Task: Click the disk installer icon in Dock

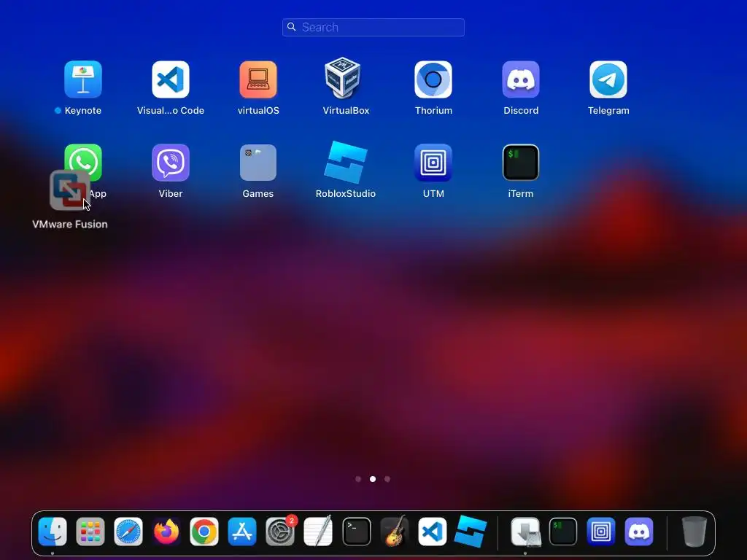Action: [x=525, y=532]
